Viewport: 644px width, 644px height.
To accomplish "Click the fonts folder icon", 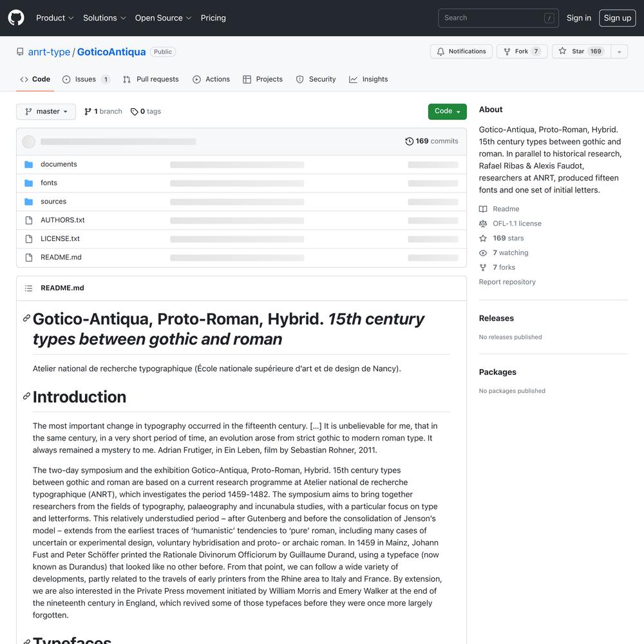I will pos(29,183).
